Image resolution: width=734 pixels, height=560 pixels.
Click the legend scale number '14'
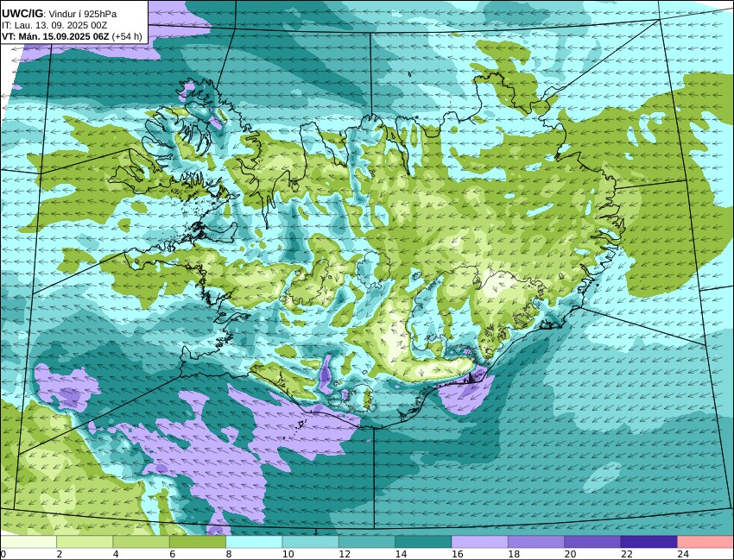[402, 554]
